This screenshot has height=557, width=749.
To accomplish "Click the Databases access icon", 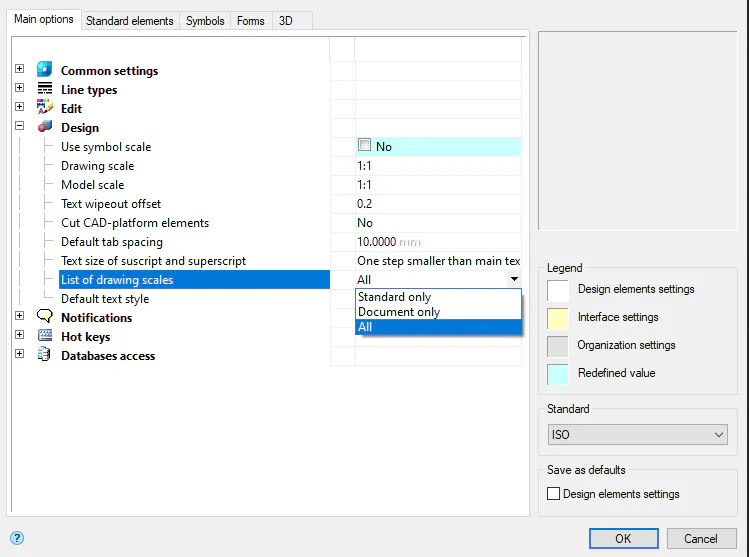I will [44, 354].
